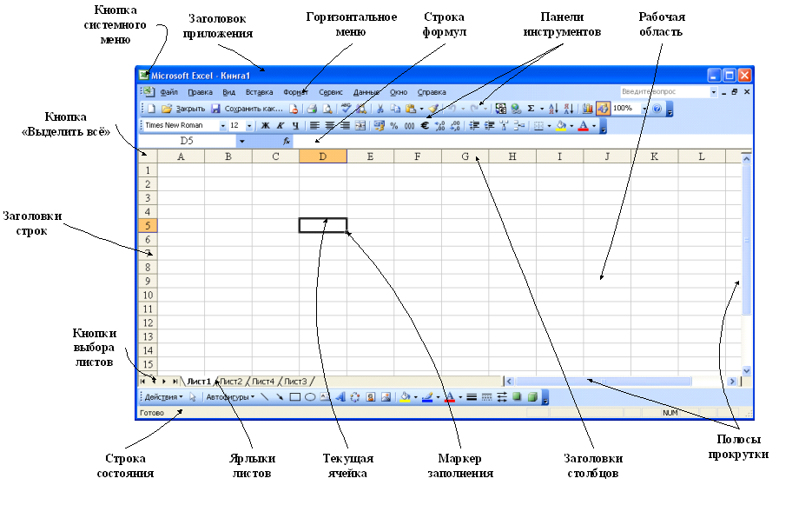Open the Вставка menu

[x=259, y=92]
